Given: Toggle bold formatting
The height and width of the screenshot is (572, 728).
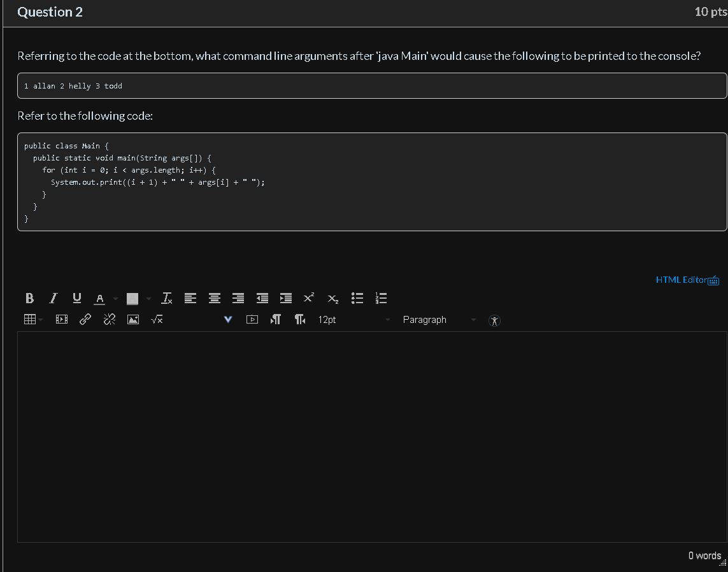Looking at the screenshot, I should click(30, 298).
